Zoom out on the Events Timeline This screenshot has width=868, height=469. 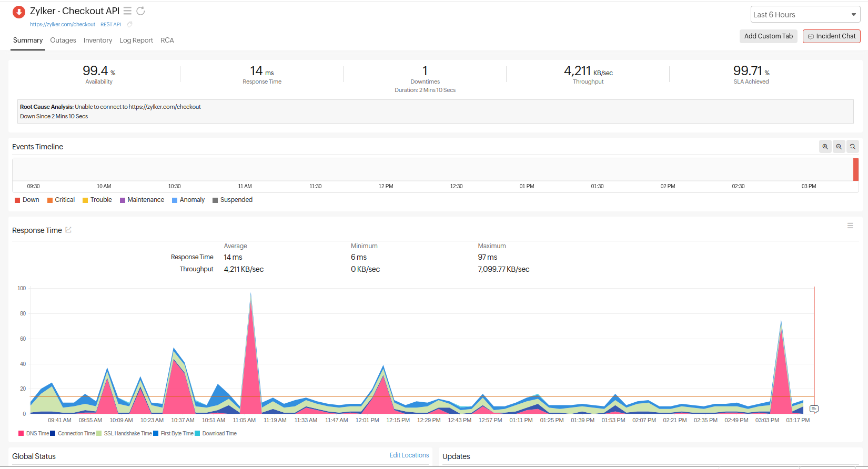[839, 147]
